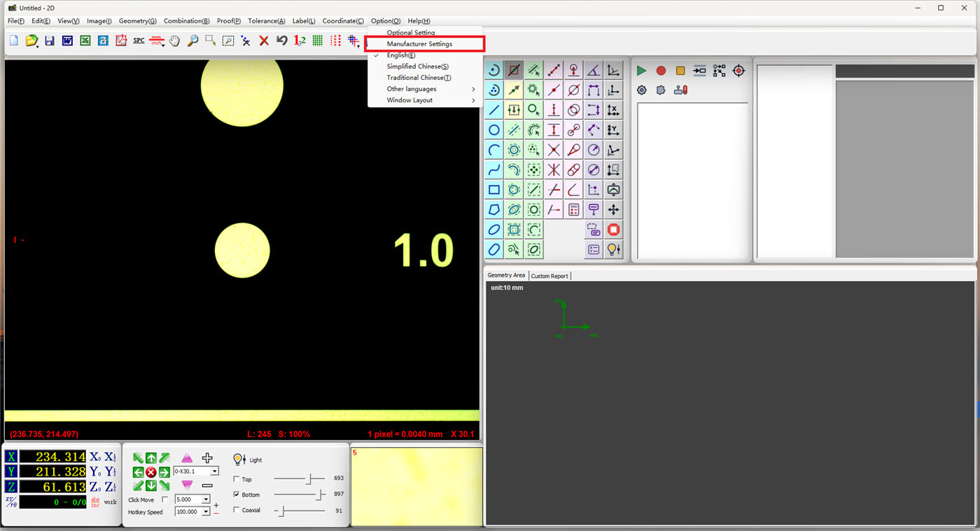Enable the Top light checkbox
This screenshot has height=531, width=980.
point(236,479)
